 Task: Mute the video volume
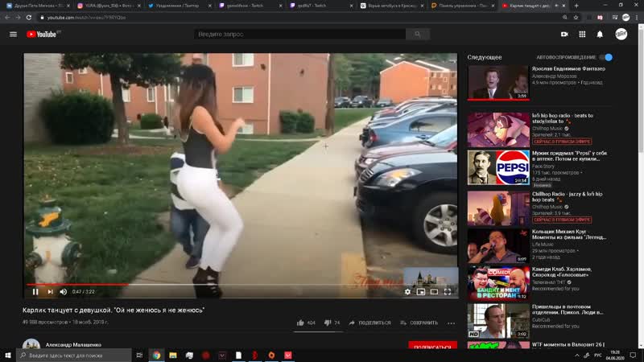[x=64, y=292]
